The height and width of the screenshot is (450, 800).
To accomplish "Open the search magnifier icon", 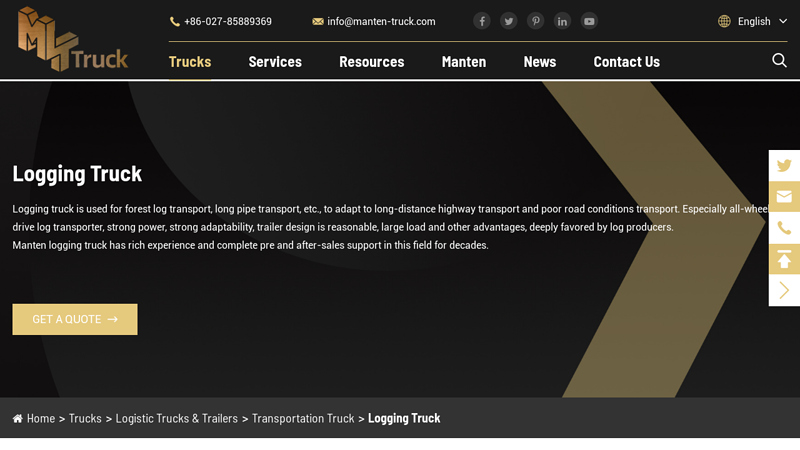I will (779, 61).
